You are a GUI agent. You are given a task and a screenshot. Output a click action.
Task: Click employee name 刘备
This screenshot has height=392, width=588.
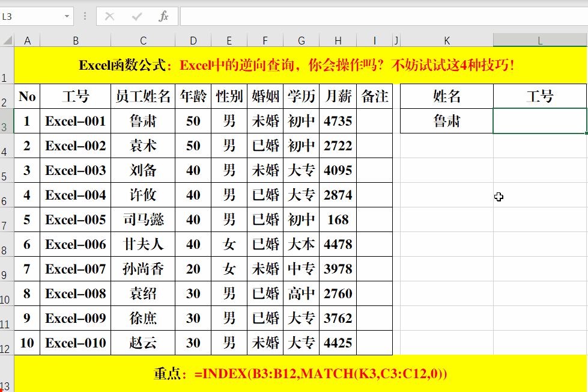click(143, 171)
